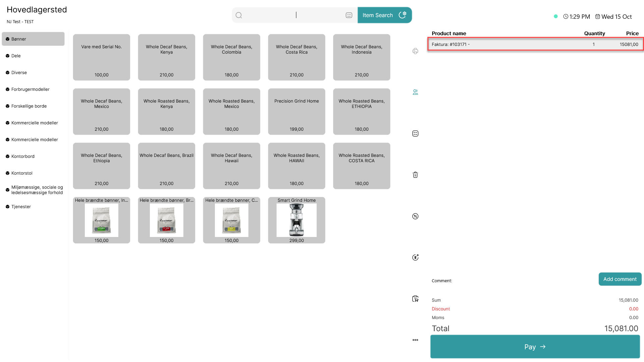Click the Total amount 15,081.00

621,328
